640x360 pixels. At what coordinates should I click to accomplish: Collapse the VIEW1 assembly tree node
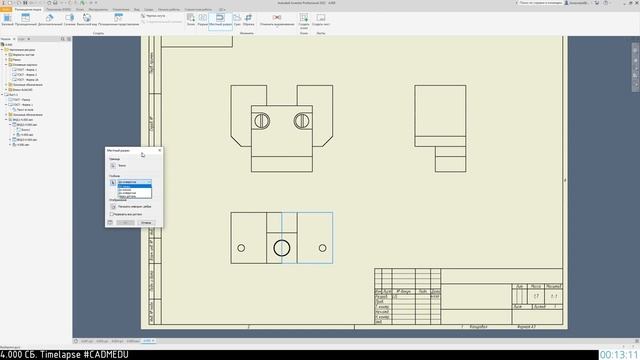(6, 120)
